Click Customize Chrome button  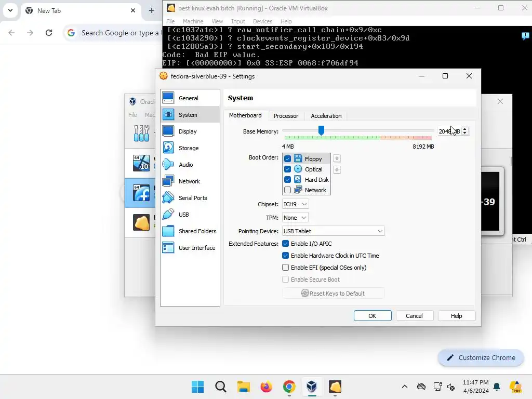[481, 357]
